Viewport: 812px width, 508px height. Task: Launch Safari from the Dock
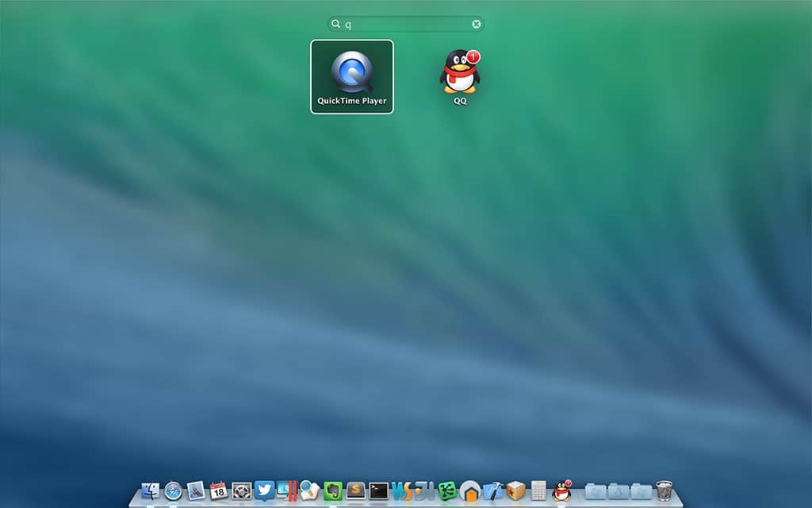(x=173, y=491)
